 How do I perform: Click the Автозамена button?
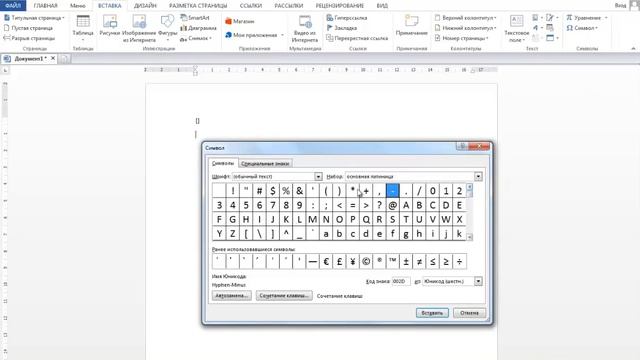tap(231, 296)
